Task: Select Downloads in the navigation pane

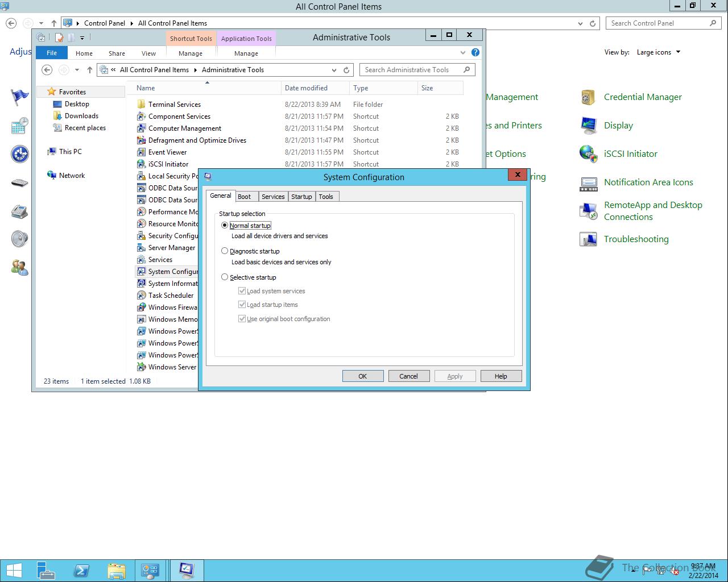Action: (81, 116)
